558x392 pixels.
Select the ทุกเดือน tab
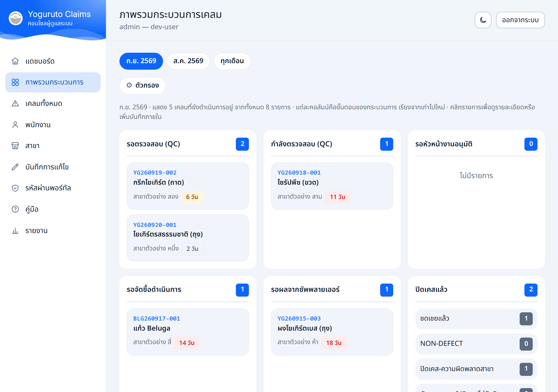click(x=232, y=61)
